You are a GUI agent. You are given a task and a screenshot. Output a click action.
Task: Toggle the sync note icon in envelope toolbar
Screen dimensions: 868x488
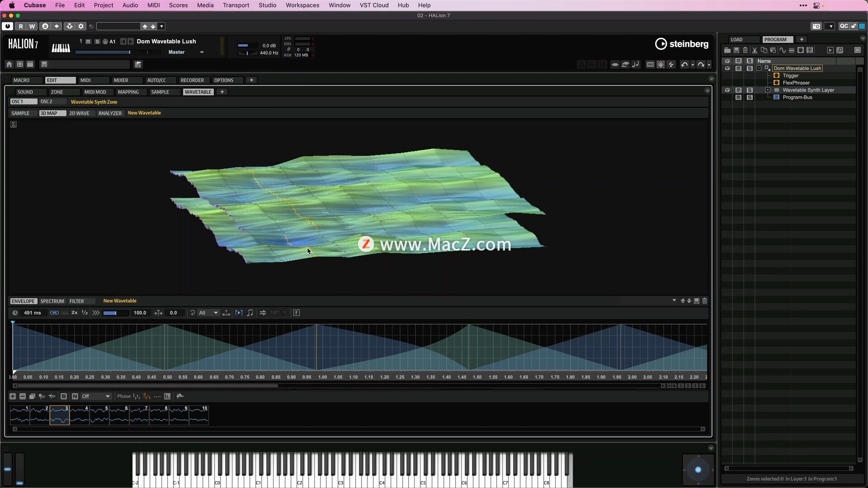250,313
